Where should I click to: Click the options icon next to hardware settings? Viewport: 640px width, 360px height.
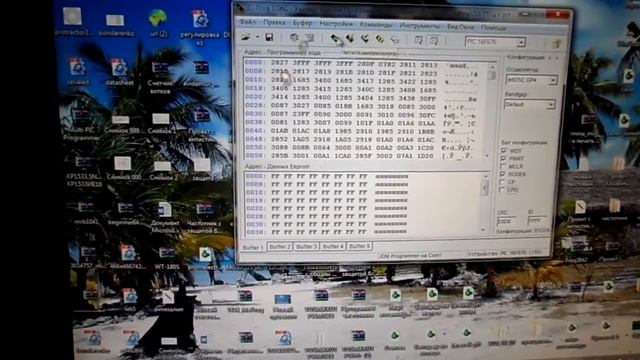click(310, 38)
